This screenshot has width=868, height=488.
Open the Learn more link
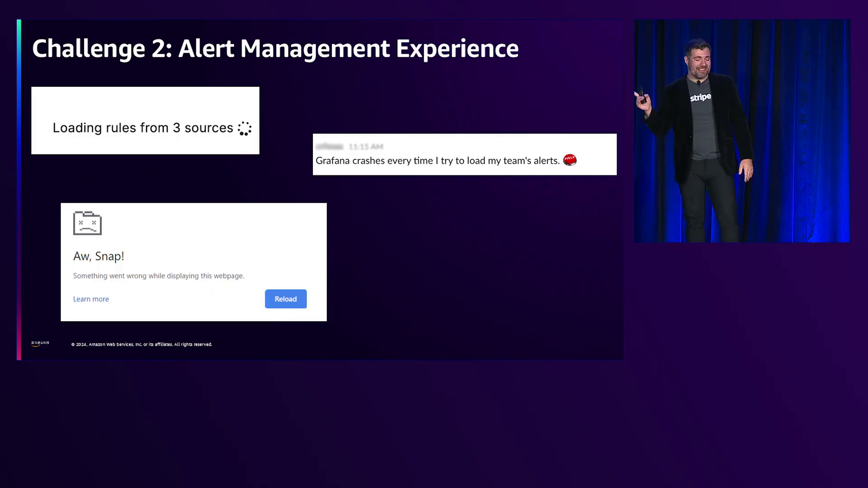[91, 299]
